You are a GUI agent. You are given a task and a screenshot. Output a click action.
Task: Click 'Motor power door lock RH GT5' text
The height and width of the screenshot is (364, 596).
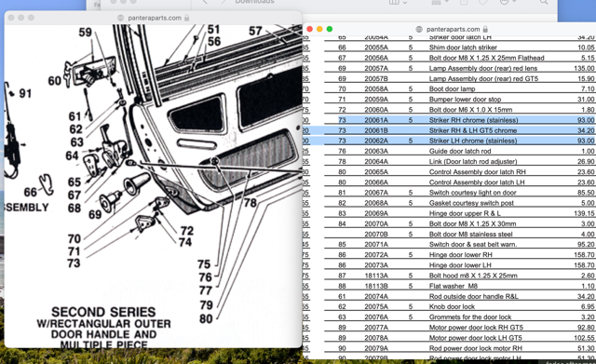476,328
